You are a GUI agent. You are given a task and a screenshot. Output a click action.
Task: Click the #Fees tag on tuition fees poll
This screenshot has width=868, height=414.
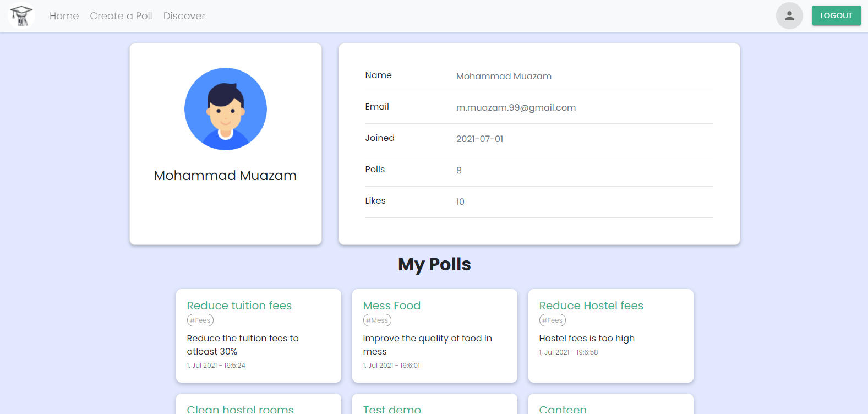pyautogui.click(x=200, y=320)
